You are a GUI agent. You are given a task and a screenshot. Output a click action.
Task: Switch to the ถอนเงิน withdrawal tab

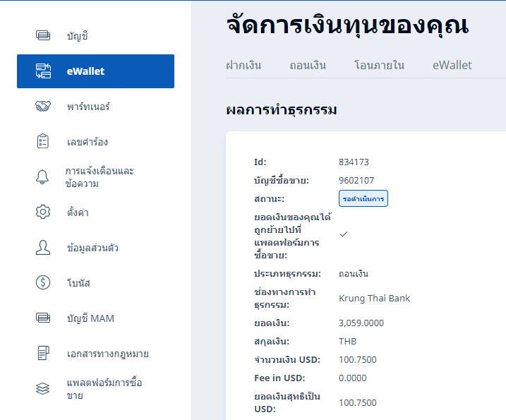click(308, 65)
